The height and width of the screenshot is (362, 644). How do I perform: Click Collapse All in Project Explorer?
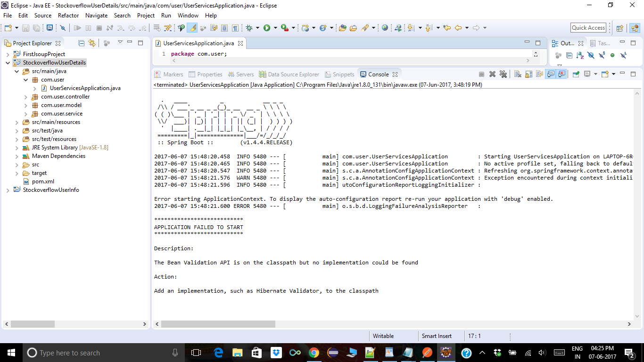coord(82,43)
